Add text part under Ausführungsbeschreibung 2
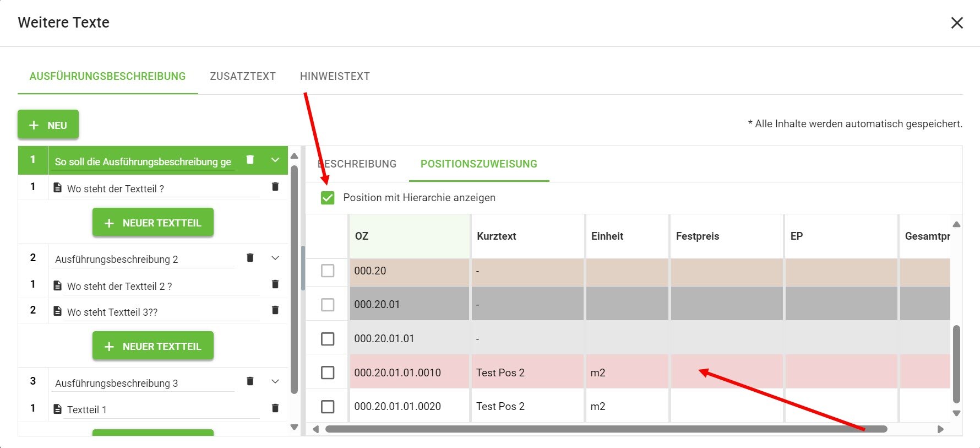The width and height of the screenshot is (980, 448). coord(153,347)
